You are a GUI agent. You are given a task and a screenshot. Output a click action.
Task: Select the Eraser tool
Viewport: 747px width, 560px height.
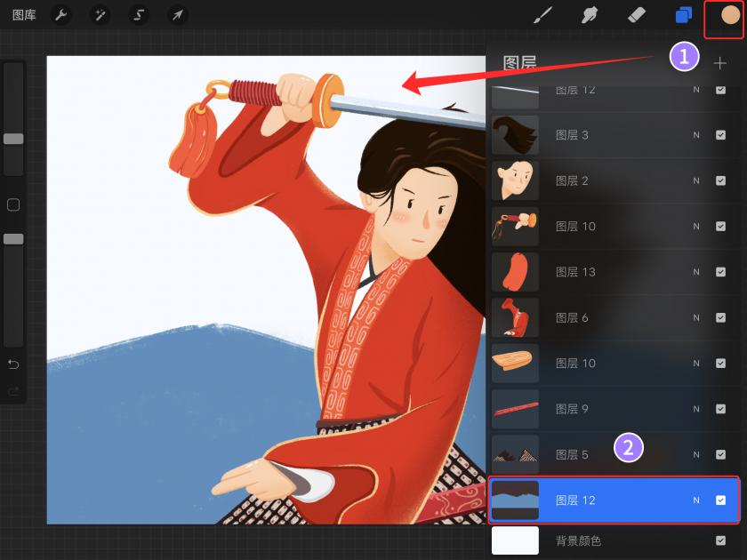pyautogui.click(x=637, y=15)
